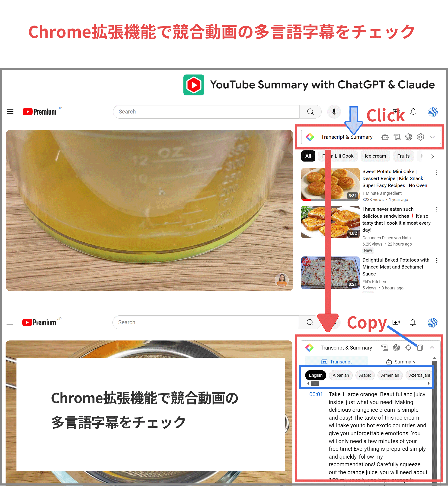
Task: Click the copy transcript icon
Action: (420, 348)
